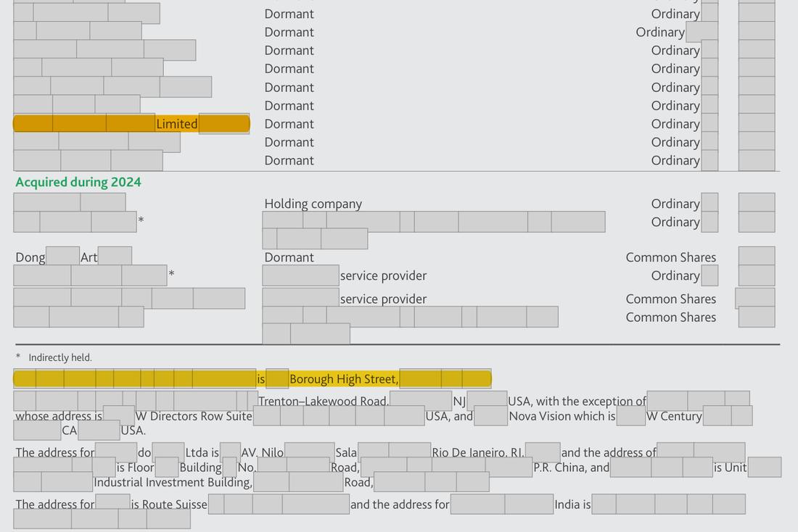Select the 'AV. Nilo' text

coord(263,453)
